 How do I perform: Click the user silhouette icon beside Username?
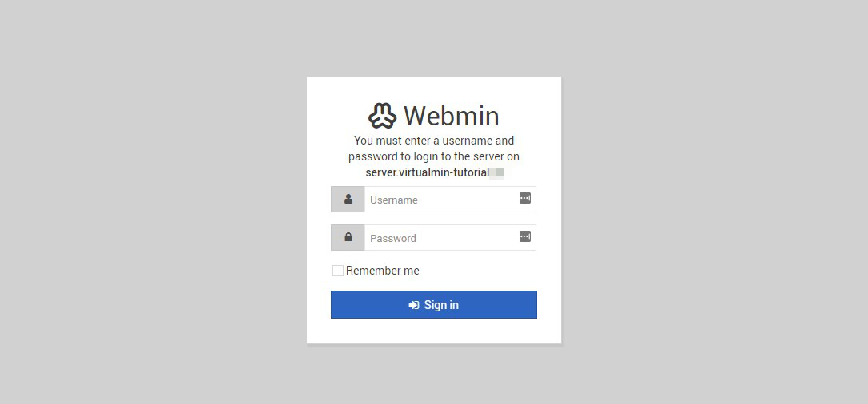tap(348, 199)
